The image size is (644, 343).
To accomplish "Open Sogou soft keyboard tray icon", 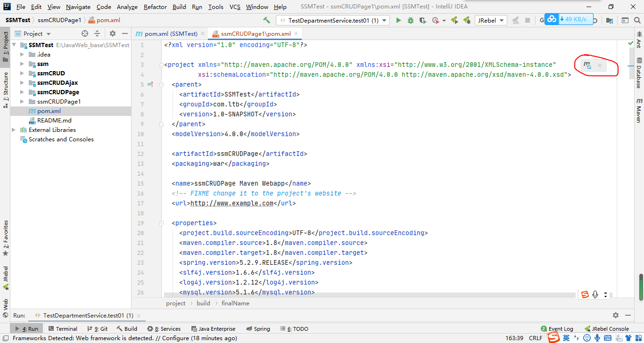I will click(x=608, y=338).
